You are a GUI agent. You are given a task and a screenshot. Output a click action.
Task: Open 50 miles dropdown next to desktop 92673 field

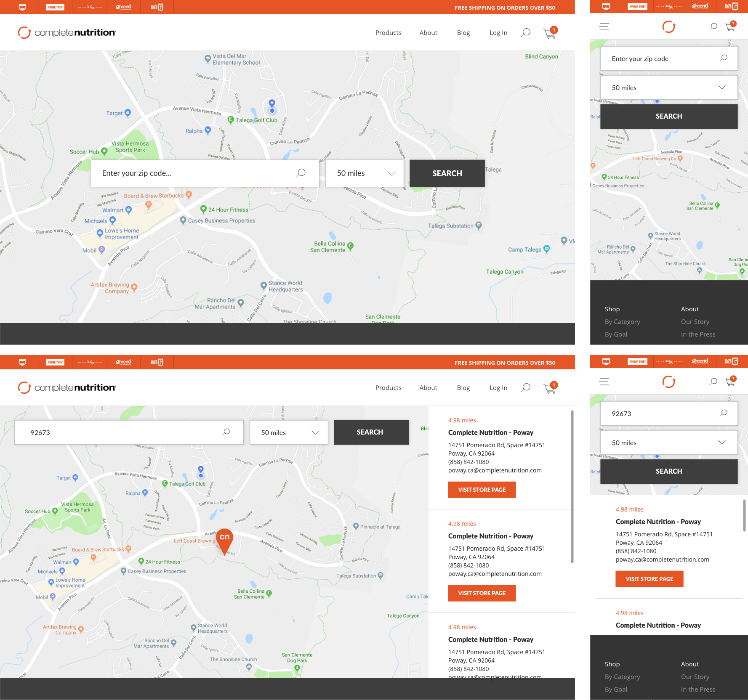pyautogui.click(x=289, y=432)
